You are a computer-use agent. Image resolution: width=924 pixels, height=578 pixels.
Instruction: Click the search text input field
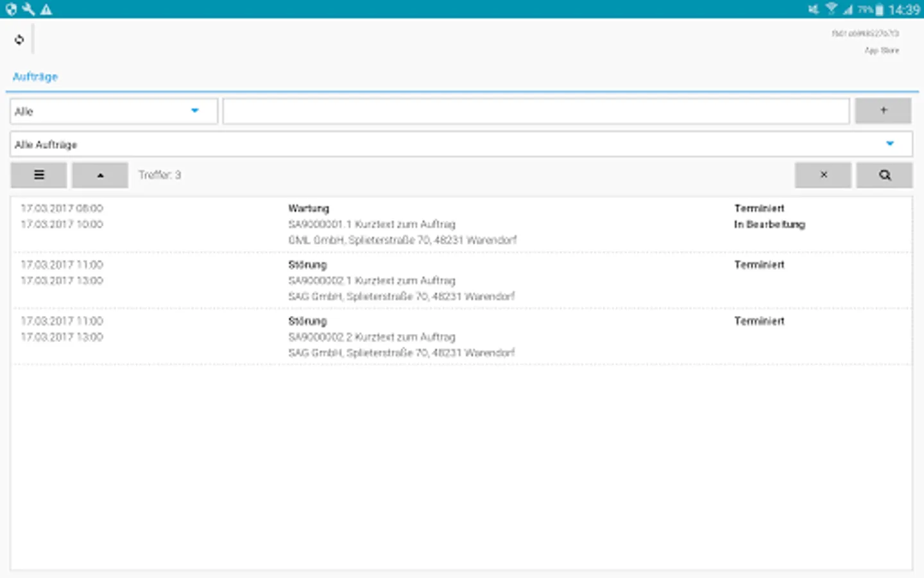(x=536, y=111)
